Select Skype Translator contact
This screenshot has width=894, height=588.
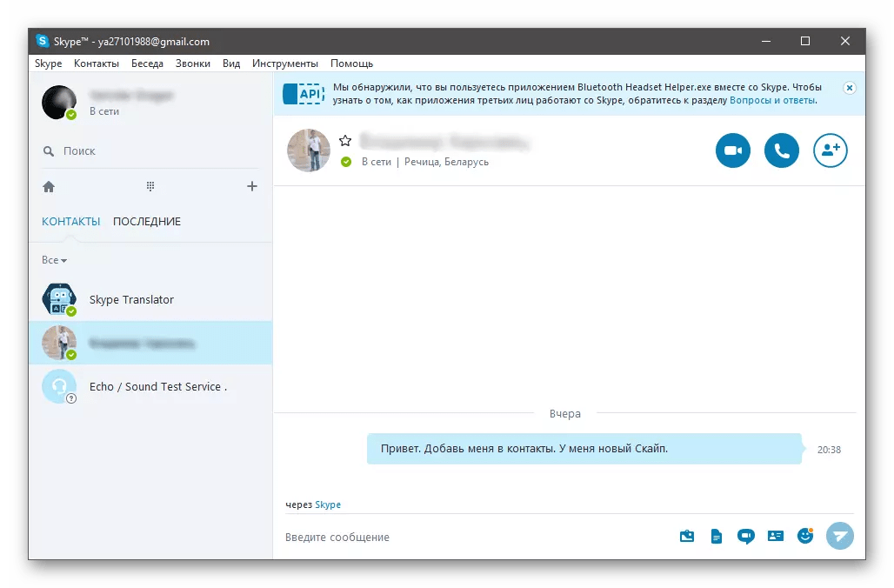pyautogui.click(x=150, y=299)
